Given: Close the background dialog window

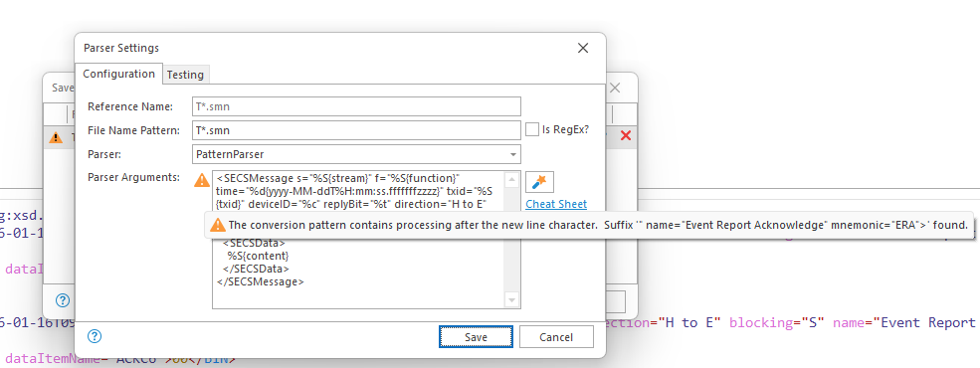Looking at the screenshot, I should pyautogui.click(x=615, y=89).
